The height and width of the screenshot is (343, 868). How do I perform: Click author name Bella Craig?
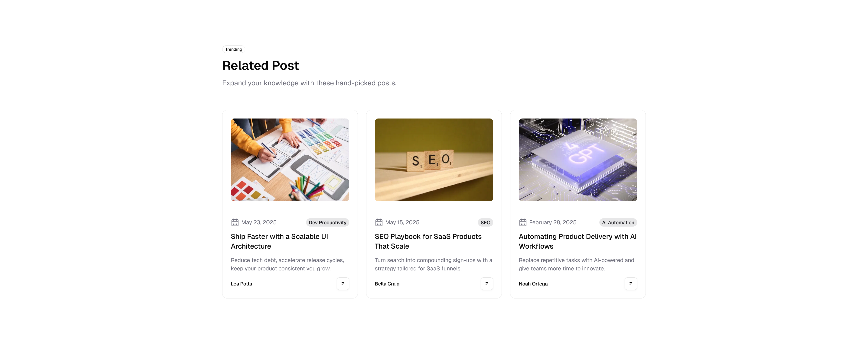[387, 284]
